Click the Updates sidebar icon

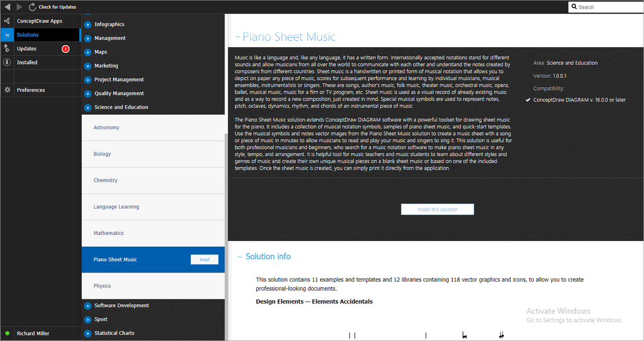tap(7, 48)
